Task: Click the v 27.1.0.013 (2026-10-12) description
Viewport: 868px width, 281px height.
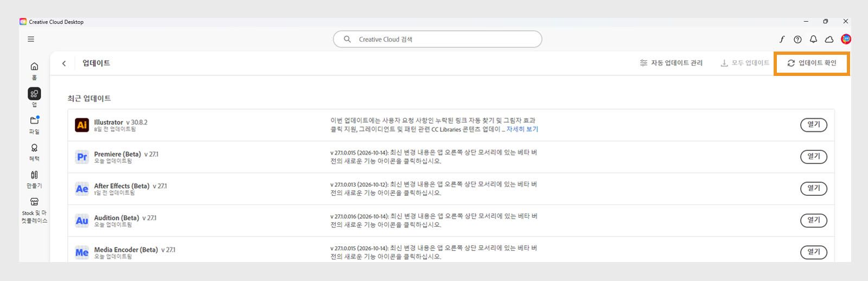Action: pos(433,188)
